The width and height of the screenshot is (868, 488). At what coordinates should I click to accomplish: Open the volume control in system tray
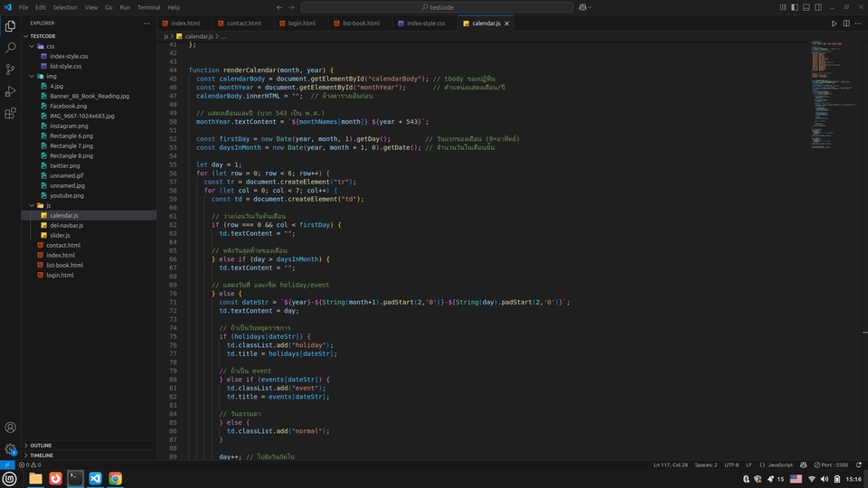(825, 479)
